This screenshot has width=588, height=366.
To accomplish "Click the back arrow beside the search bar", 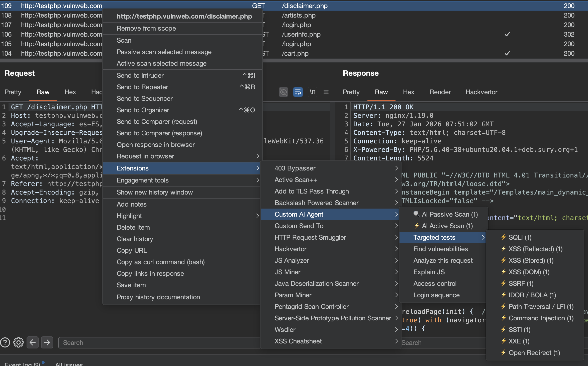I will click(33, 342).
